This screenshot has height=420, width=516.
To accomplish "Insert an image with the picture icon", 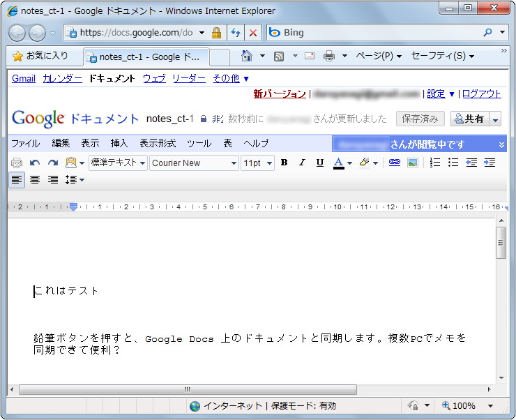I will [412, 163].
